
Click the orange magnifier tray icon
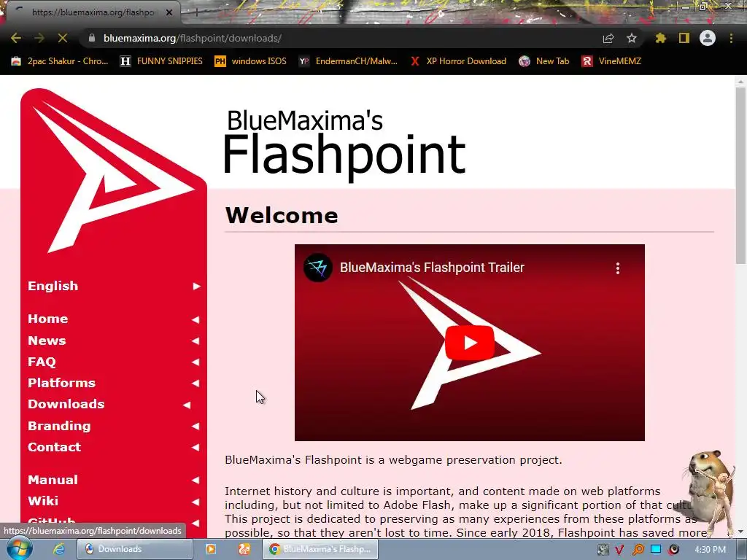tap(638, 550)
